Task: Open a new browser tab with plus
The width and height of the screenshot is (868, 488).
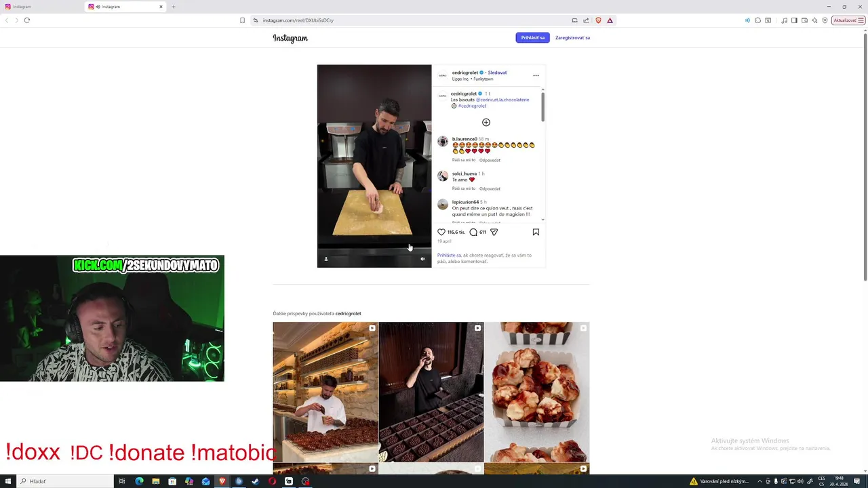Action: coord(173,7)
